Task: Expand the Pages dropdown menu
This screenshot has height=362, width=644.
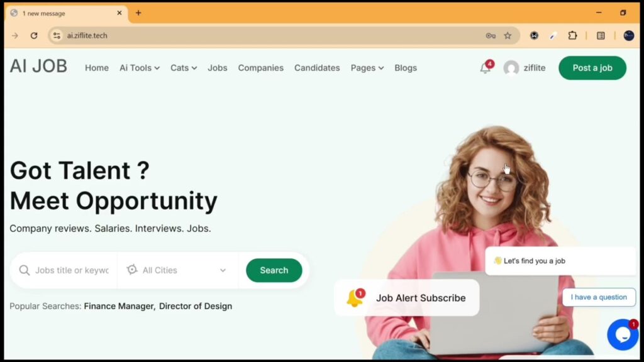Action: tap(367, 68)
